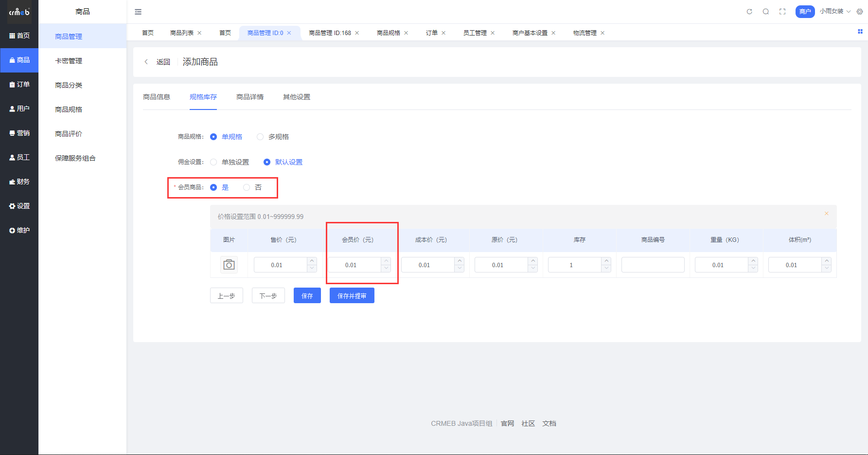Open 财务 in main sidebar
Screen dimensions: 868x455
(19, 182)
